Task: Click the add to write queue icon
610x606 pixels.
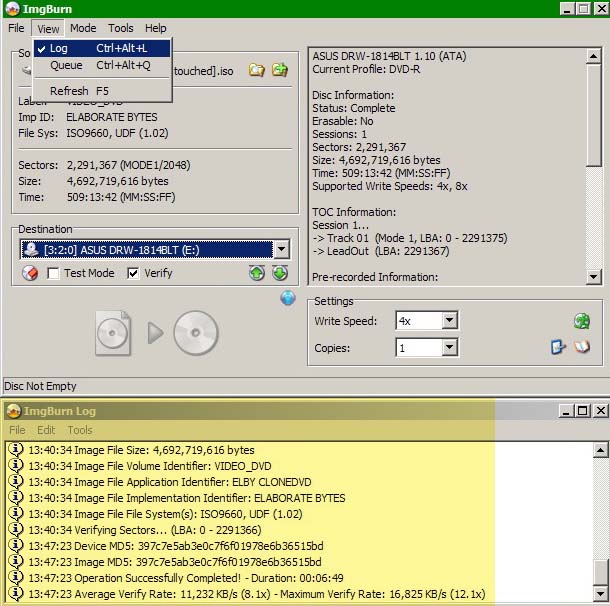Action: point(280,70)
